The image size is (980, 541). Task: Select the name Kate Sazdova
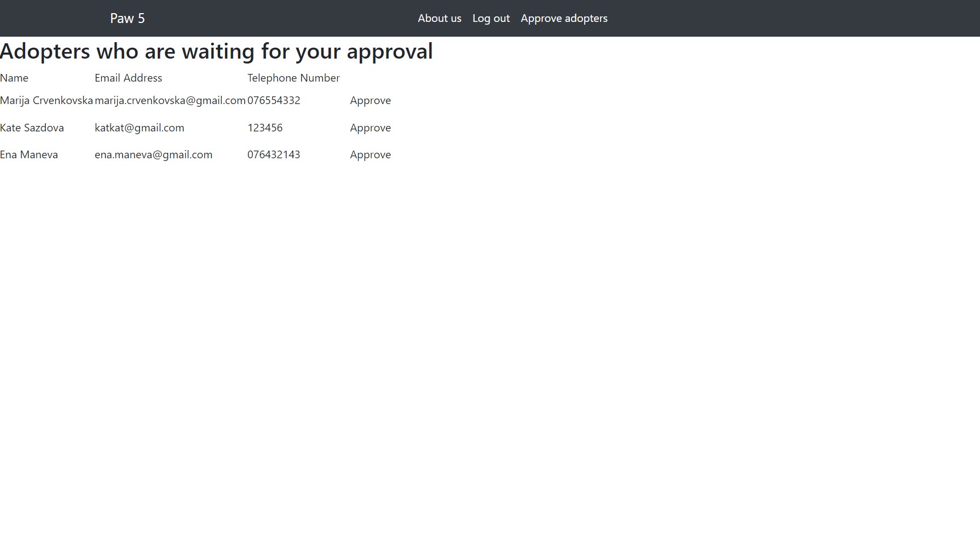pos(32,128)
